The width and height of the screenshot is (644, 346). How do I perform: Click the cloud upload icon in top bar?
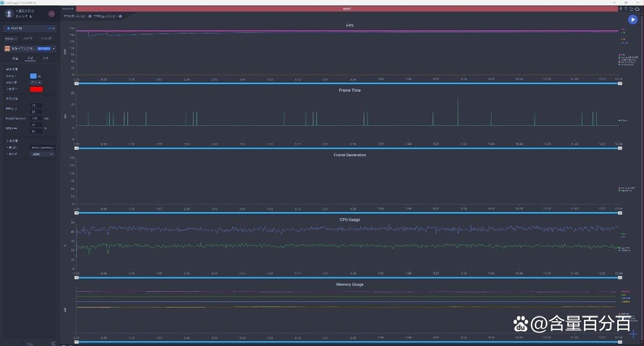coord(636,9)
